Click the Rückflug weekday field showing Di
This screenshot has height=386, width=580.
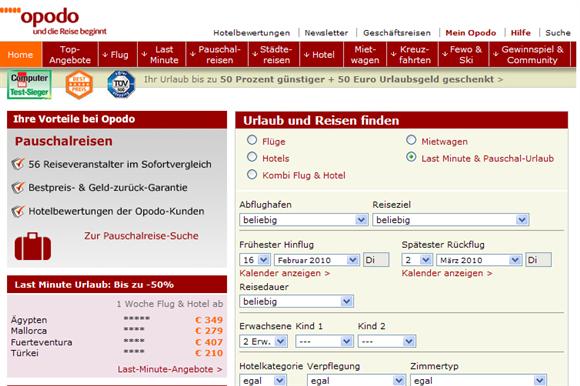click(539, 260)
